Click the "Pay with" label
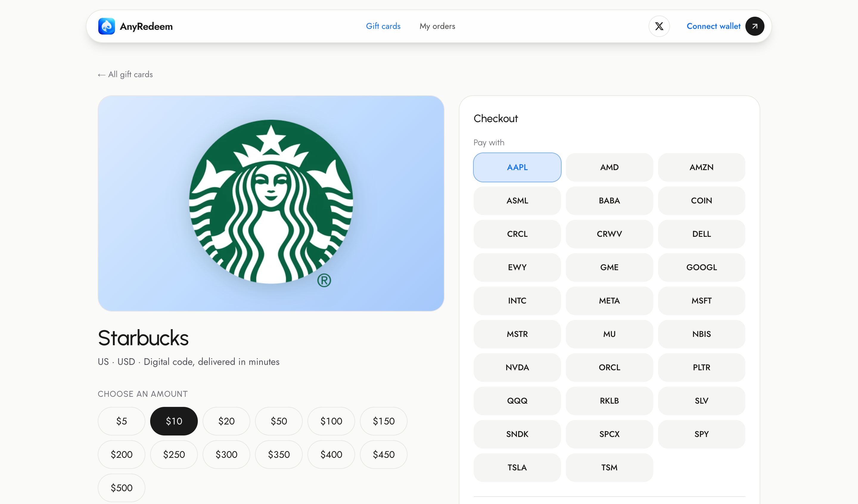Screen dimensions: 858x504 pos(489,143)
